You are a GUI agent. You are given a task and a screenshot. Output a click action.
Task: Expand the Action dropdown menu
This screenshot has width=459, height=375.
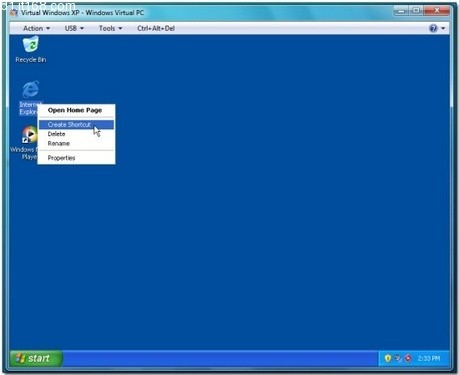pos(36,28)
